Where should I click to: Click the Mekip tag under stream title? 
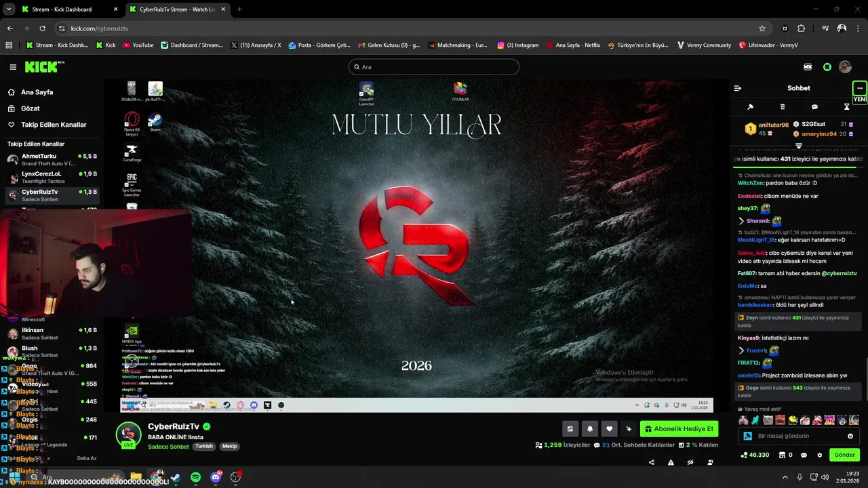229,447
